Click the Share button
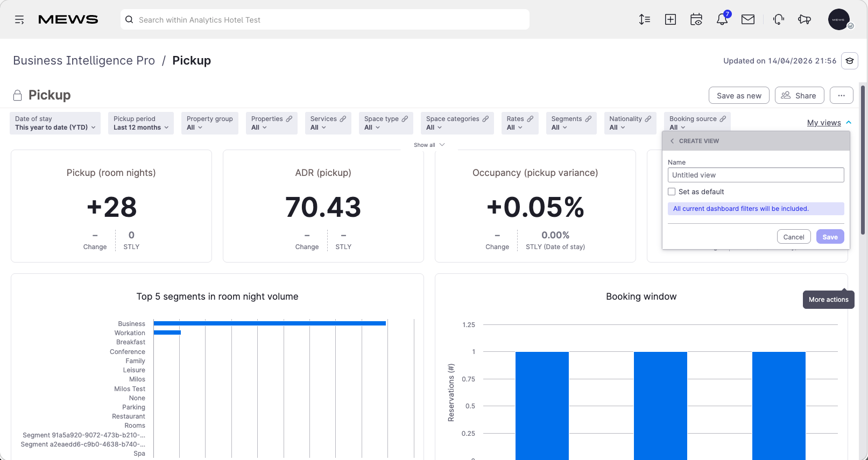 click(800, 95)
